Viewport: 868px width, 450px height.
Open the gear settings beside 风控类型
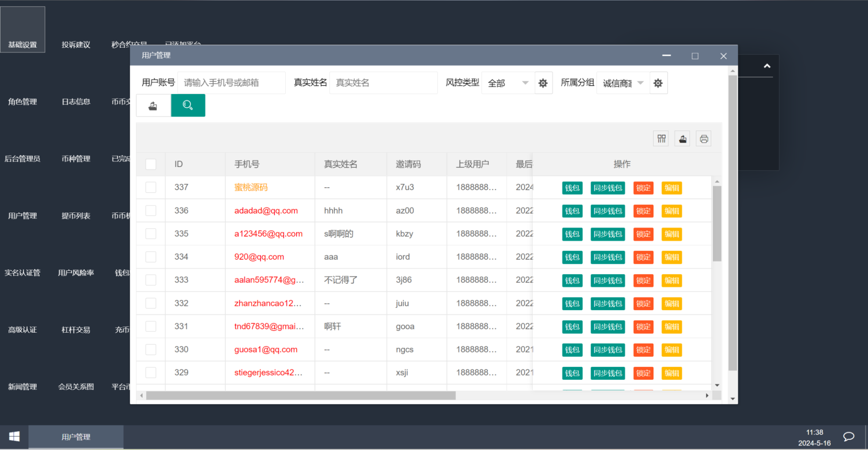coord(543,83)
